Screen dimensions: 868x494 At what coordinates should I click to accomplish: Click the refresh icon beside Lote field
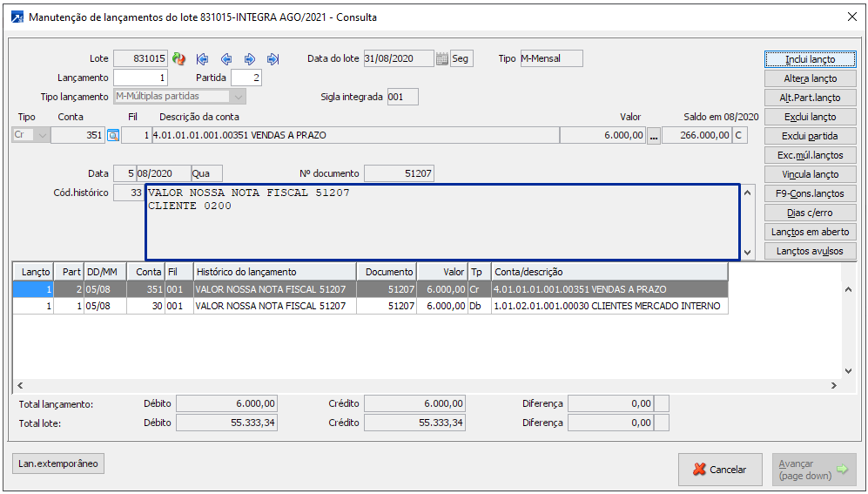pyautogui.click(x=178, y=59)
